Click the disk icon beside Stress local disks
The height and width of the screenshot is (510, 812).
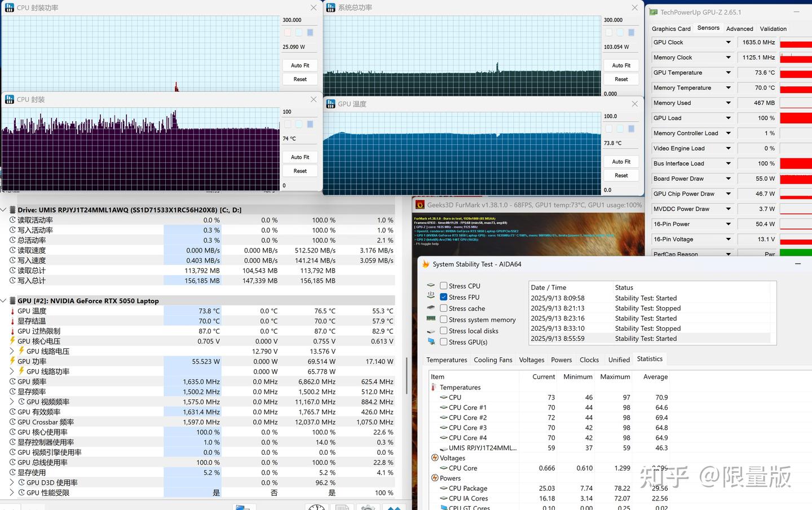[431, 331]
